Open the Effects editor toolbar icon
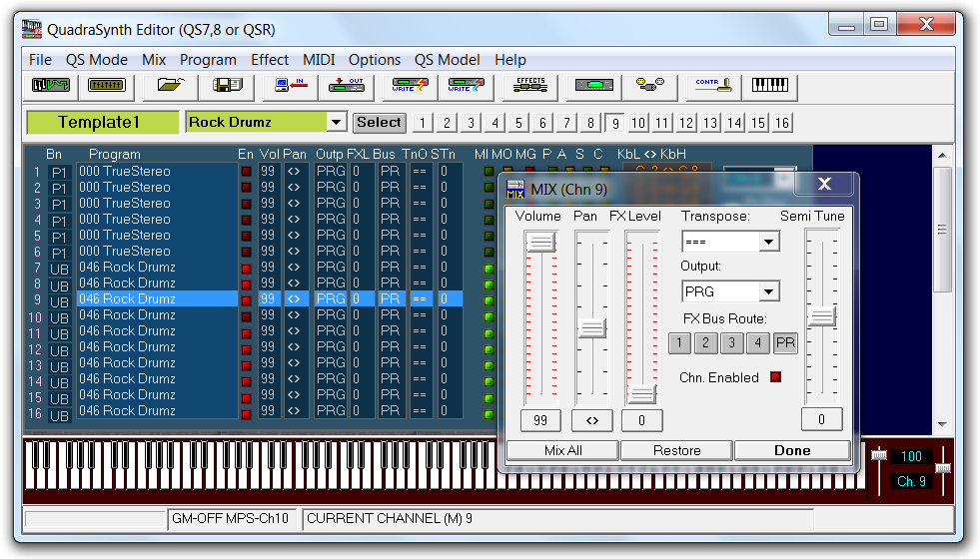This screenshot has width=980, height=559. [529, 87]
